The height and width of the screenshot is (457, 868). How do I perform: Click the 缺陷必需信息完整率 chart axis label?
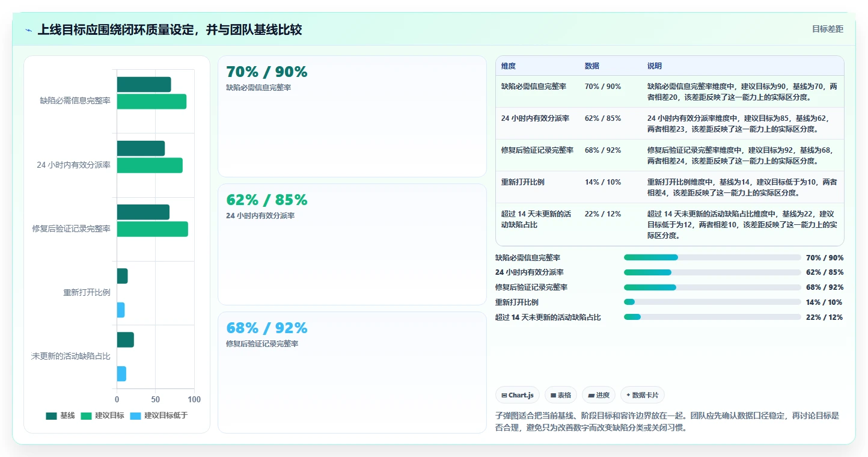tap(75, 101)
